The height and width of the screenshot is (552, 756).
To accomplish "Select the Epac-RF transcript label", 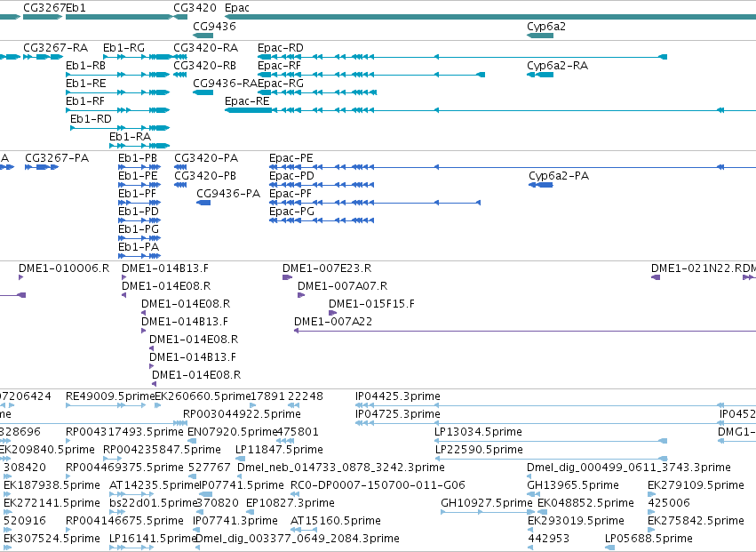I will [x=279, y=66].
